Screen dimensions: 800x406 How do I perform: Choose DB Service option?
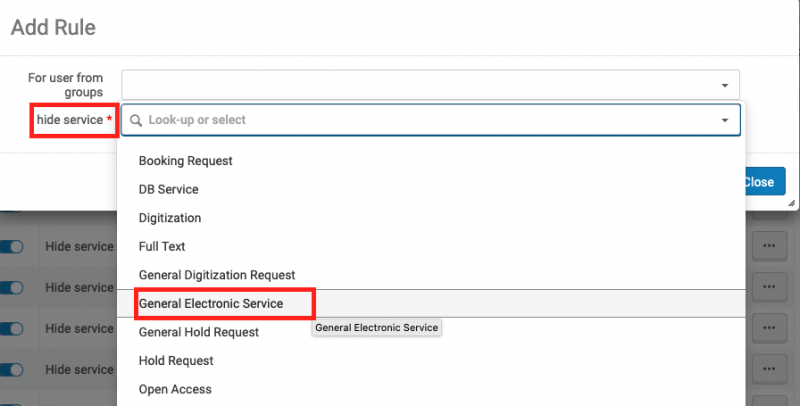coord(168,189)
